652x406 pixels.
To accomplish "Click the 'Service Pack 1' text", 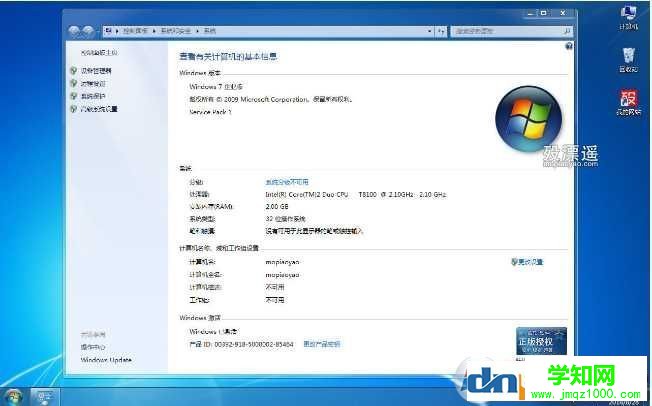I will tap(210, 112).
